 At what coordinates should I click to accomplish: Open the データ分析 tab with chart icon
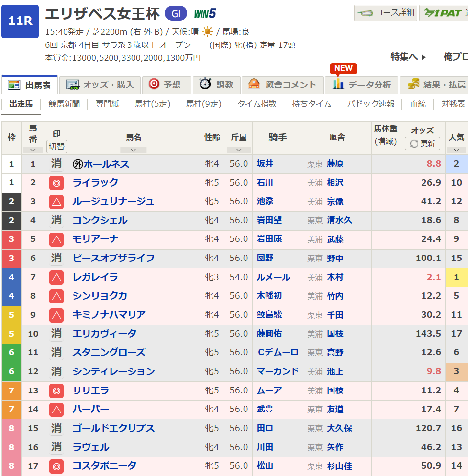click(x=361, y=85)
